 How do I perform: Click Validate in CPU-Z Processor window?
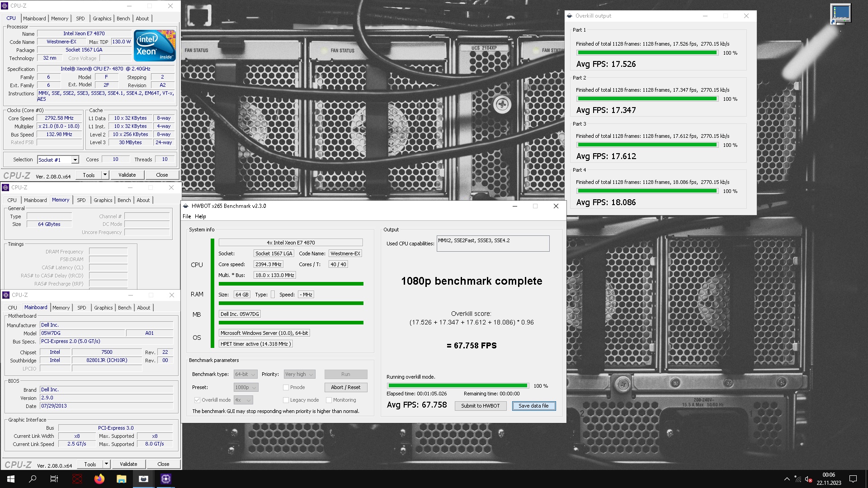[127, 175]
